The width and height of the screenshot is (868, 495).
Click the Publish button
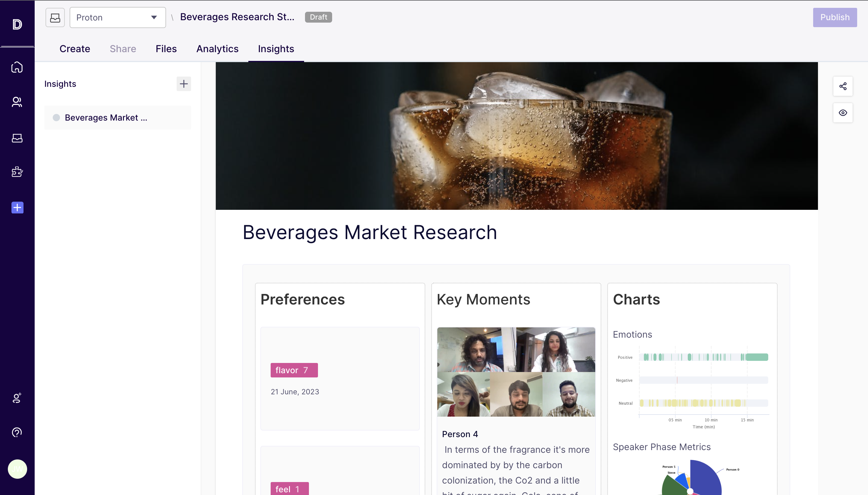click(835, 17)
